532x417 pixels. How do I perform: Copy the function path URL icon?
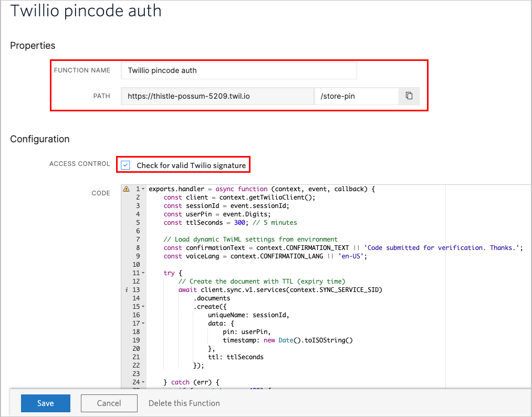tap(409, 96)
